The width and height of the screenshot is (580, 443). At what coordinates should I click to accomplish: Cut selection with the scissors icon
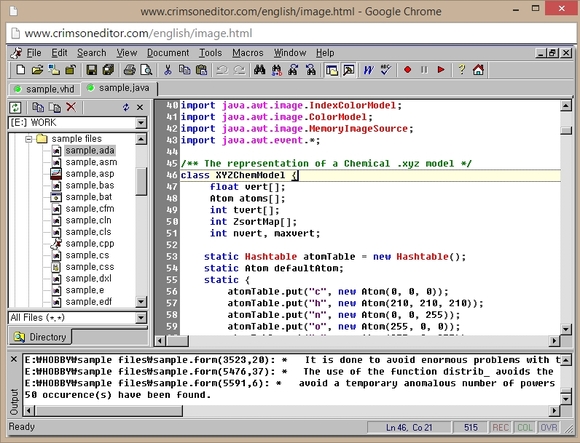click(x=168, y=70)
